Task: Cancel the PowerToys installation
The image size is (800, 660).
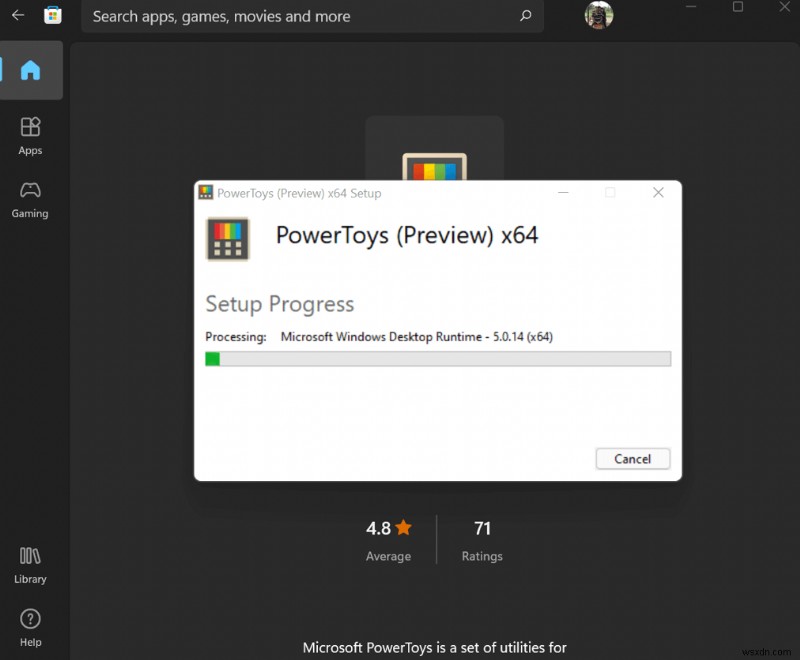Action: (x=632, y=458)
